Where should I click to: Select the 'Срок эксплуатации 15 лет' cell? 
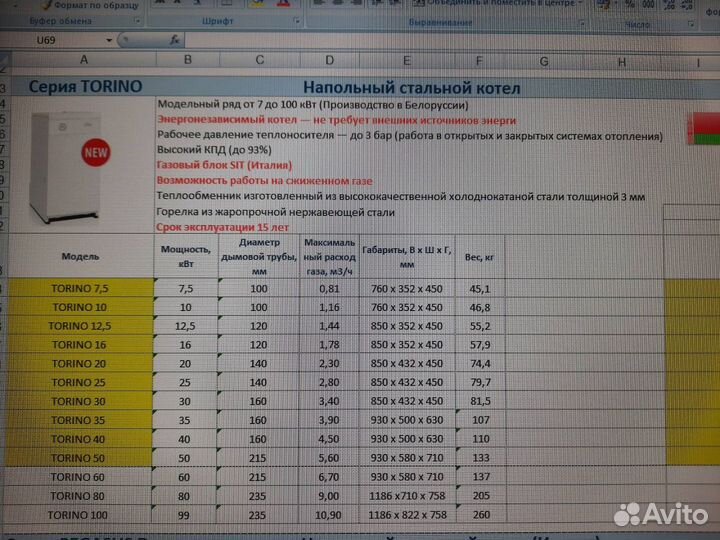pyautogui.click(x=222, y=227)
